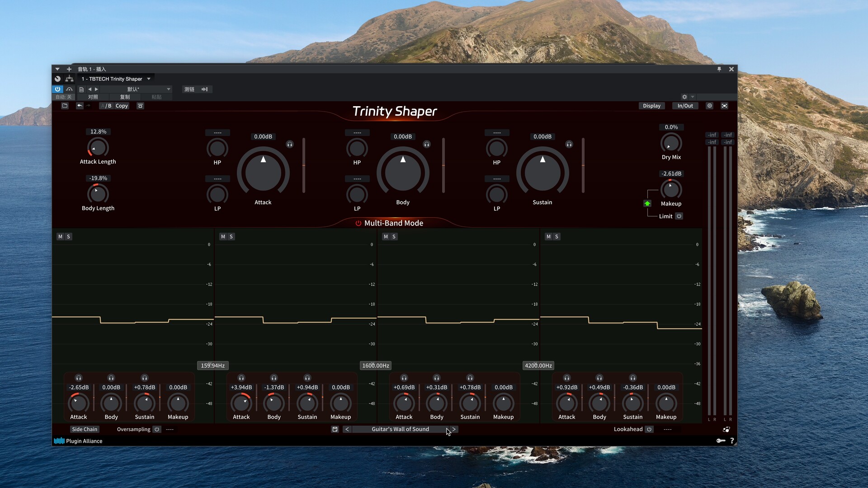Click the 4200.00Hz crossover frequency marker
Screen dimensions: 868x488
click(538, 366)
